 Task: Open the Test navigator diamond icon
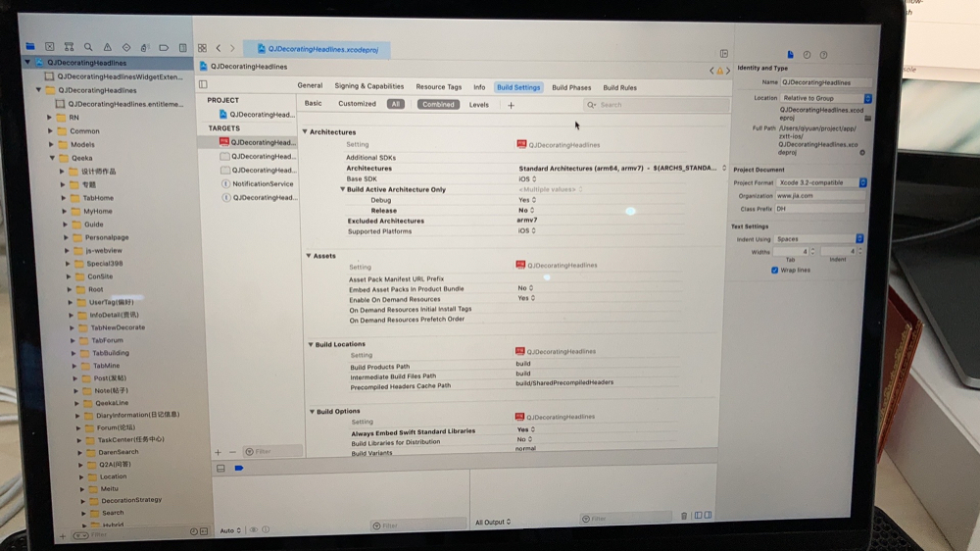point(126,47)
